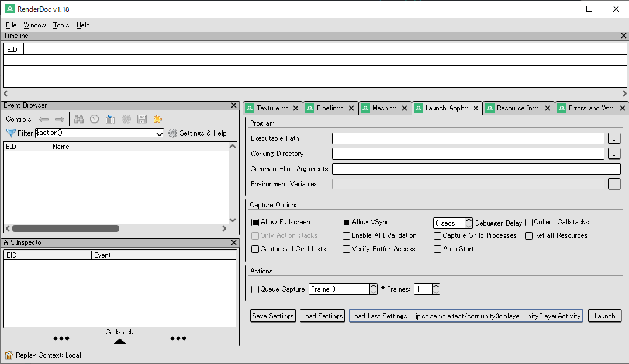Click the Launch button

pos(604,316)
